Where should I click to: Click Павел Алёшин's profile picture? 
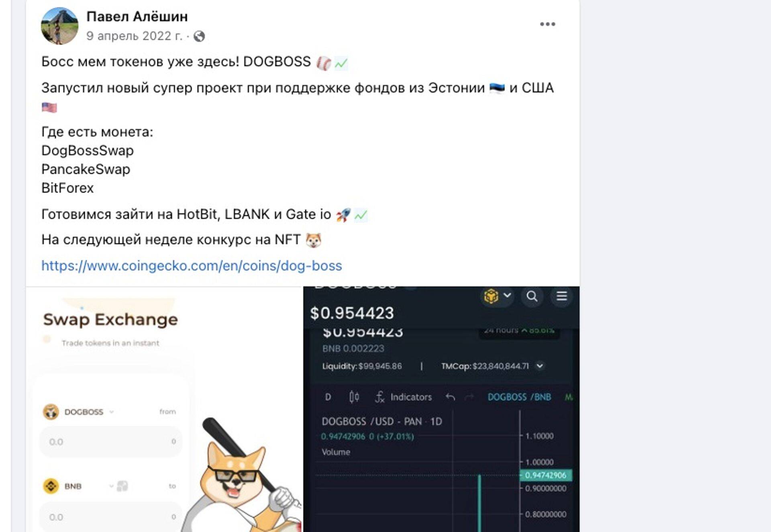point(59,26)
